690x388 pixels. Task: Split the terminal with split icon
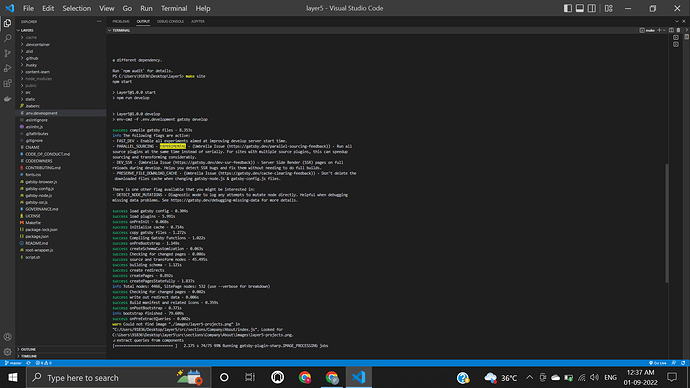pos(671,30)
